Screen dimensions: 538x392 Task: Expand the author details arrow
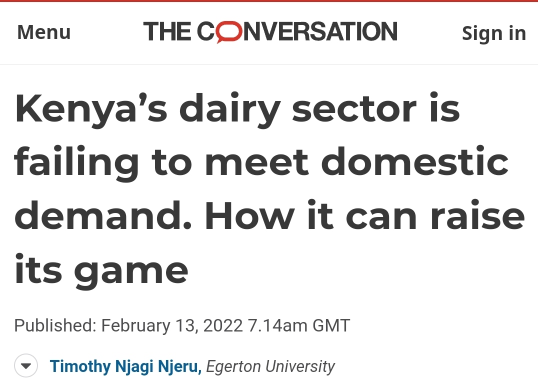(x=25, y=367)
